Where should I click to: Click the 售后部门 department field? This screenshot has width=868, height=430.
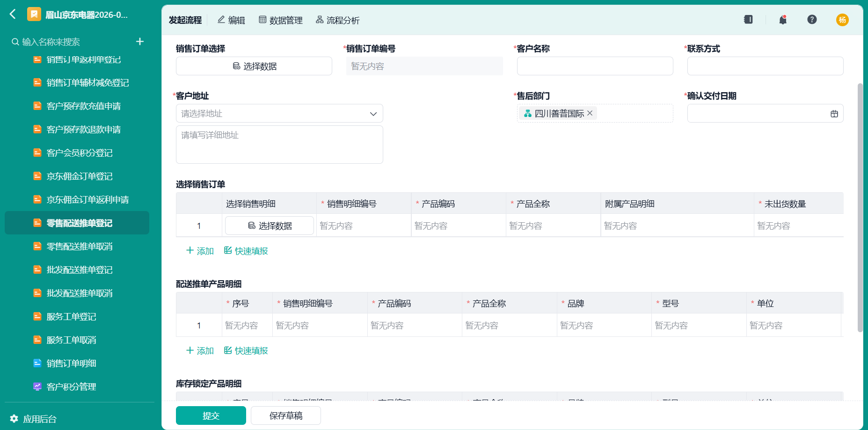click(595, 113)
